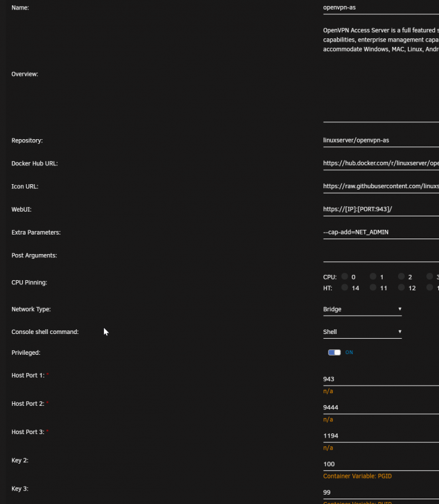Edit Key 2 value 100
The width and height of the screenshot is (439, 504).
[x=381, y=464]
